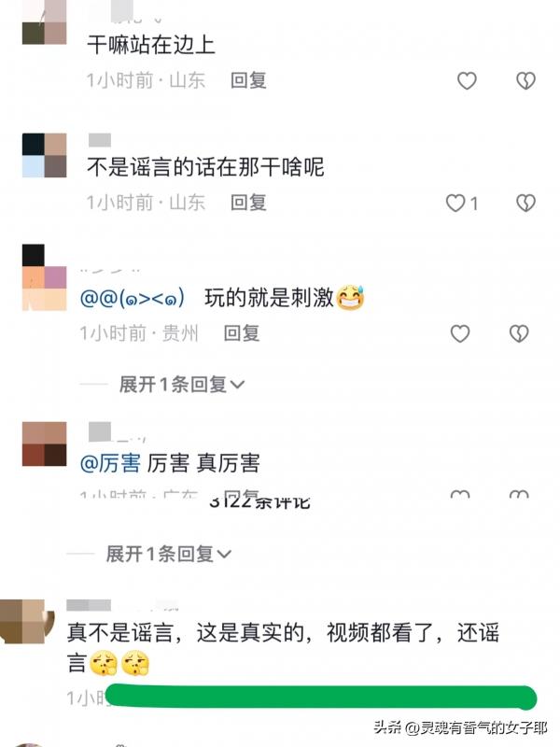Like the comment '不是谣言的话在那干啥呢'

455,203
